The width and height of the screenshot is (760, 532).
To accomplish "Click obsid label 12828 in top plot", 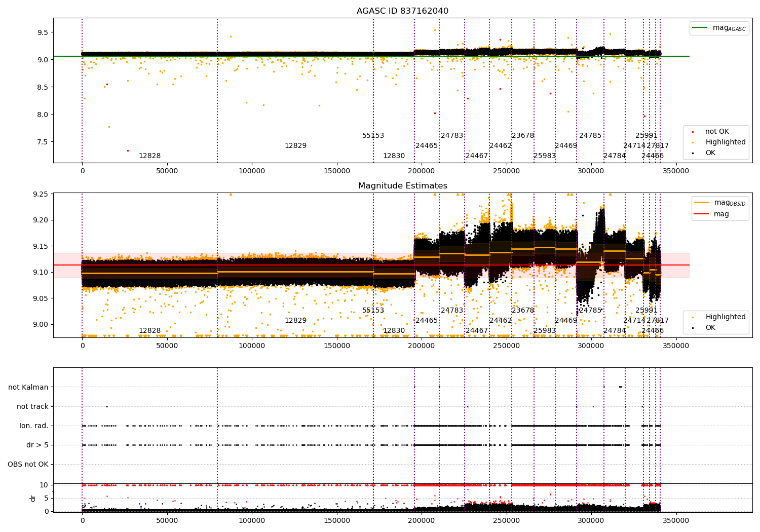I will [x=149, y=156].
